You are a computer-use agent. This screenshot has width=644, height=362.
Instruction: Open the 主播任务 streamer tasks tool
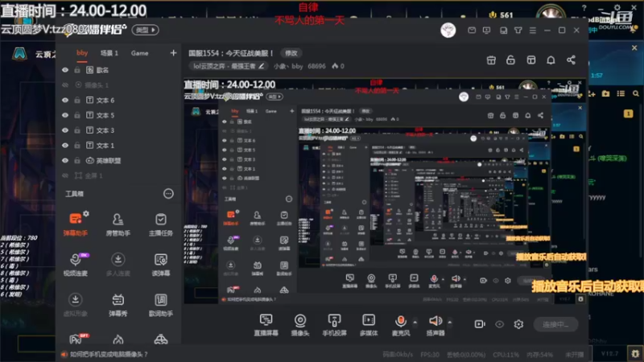pos(160,224)
